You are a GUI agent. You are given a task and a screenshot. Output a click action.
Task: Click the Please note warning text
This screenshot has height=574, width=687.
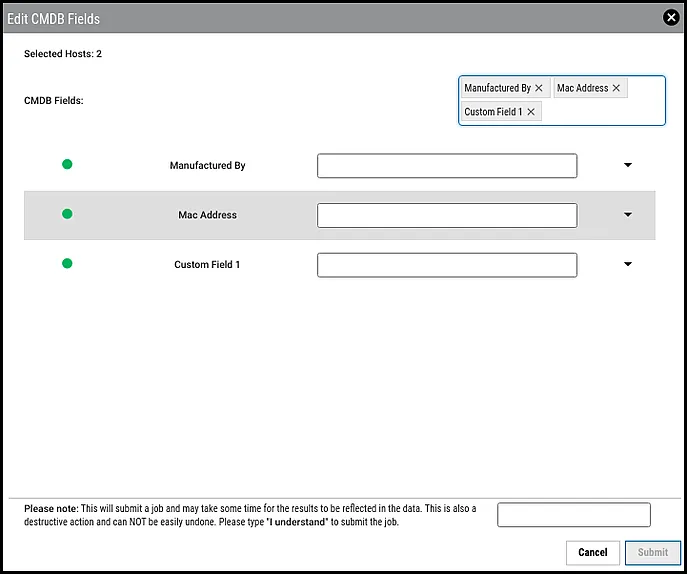click(250, 515)
